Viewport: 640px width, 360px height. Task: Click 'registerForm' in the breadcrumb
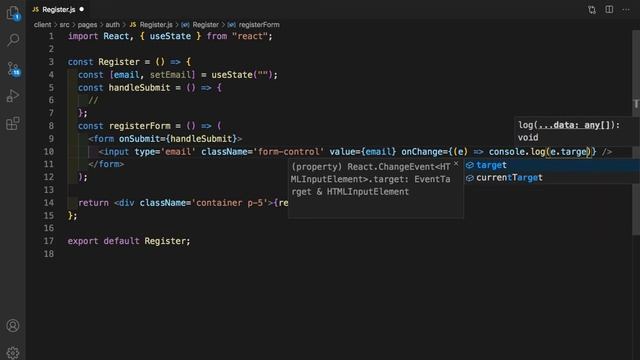(259, 24)
